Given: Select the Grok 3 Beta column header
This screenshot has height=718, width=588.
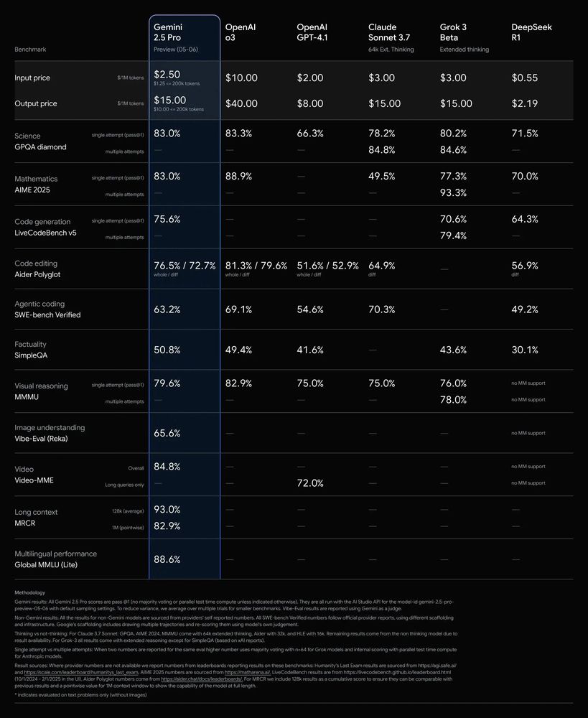Looking at the screenshot, I should [x=454, y=32].
